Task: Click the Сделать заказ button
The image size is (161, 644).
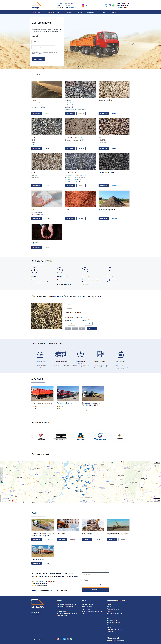Action: [38, 59]
